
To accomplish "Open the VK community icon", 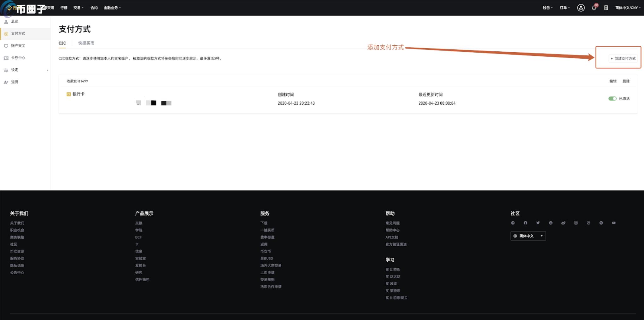I will pyautogui.click(x=601, y=223).
